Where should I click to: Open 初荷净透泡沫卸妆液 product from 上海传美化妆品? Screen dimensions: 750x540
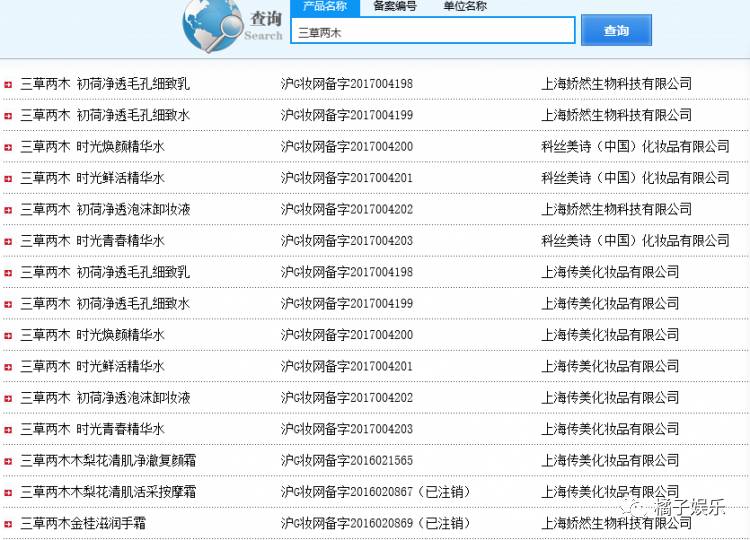click(x=105, y=398)
